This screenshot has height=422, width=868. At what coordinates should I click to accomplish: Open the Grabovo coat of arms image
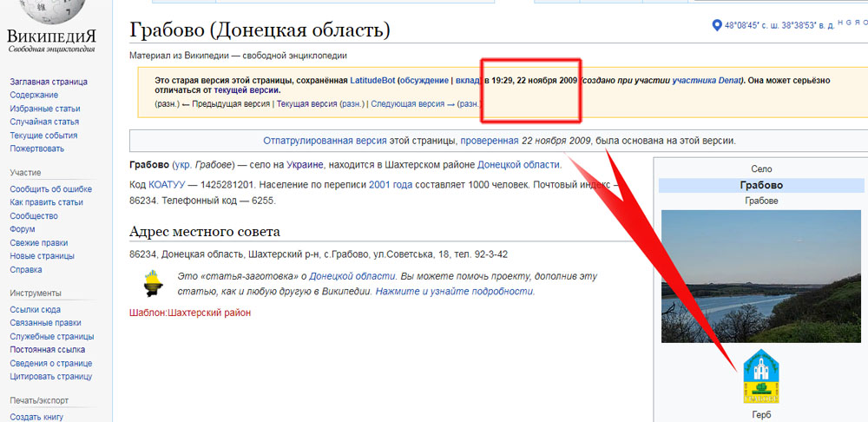pyautogui.click(x=761, y=376)
